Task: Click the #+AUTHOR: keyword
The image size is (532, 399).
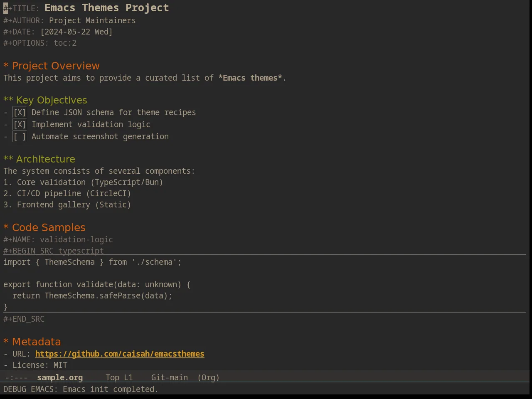Action: point(24,20)
